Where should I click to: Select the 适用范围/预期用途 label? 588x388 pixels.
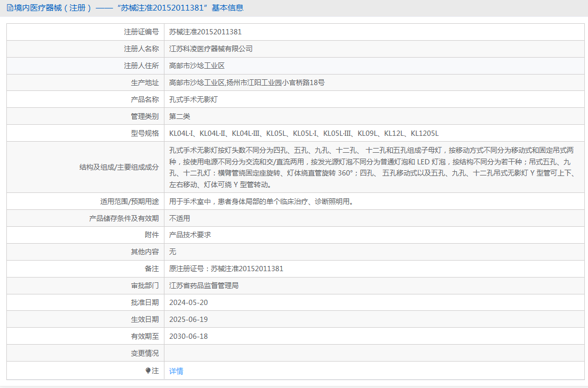click(130, 201)
